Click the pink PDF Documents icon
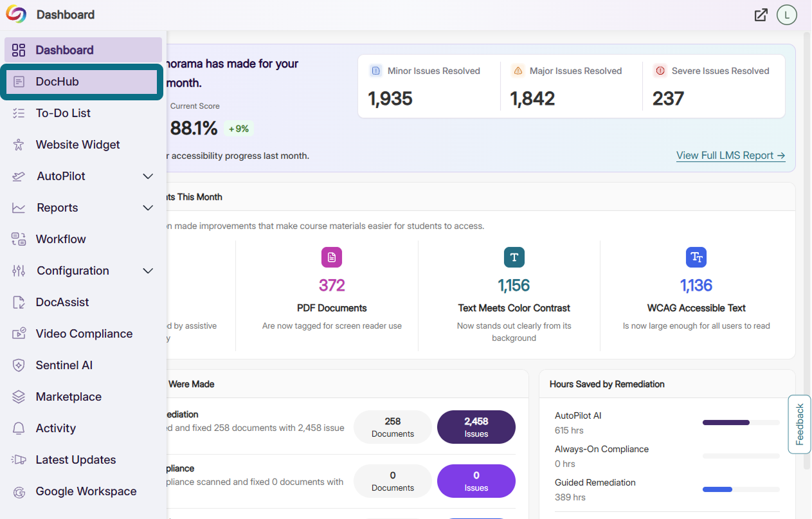 click(332, 257)
